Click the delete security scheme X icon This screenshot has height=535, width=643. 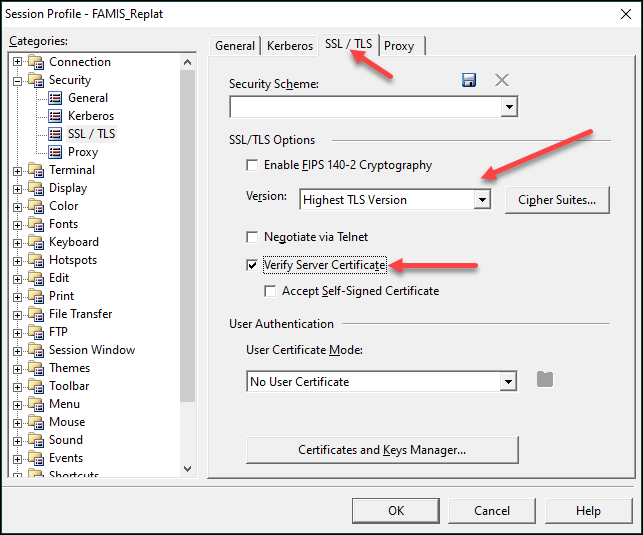click(502, 81)
